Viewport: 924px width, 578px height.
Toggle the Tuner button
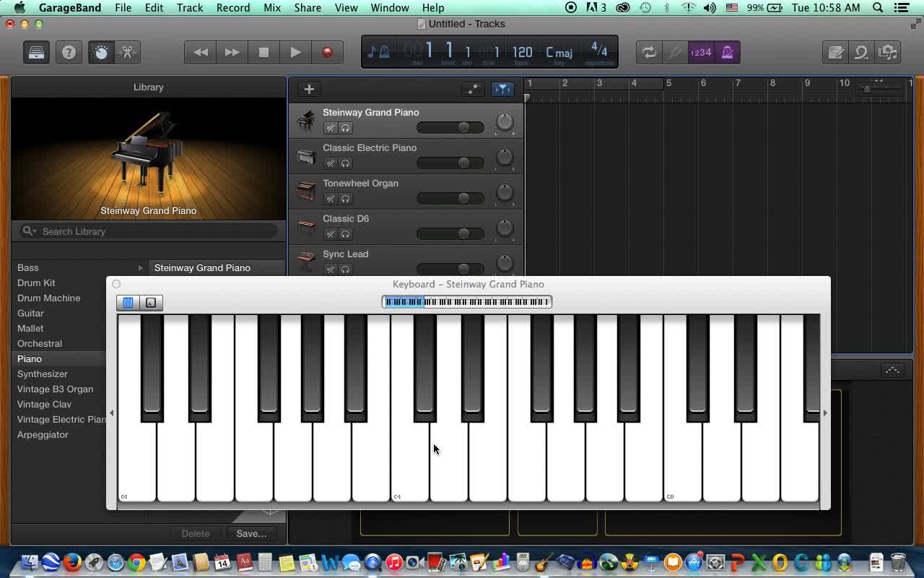675,52
